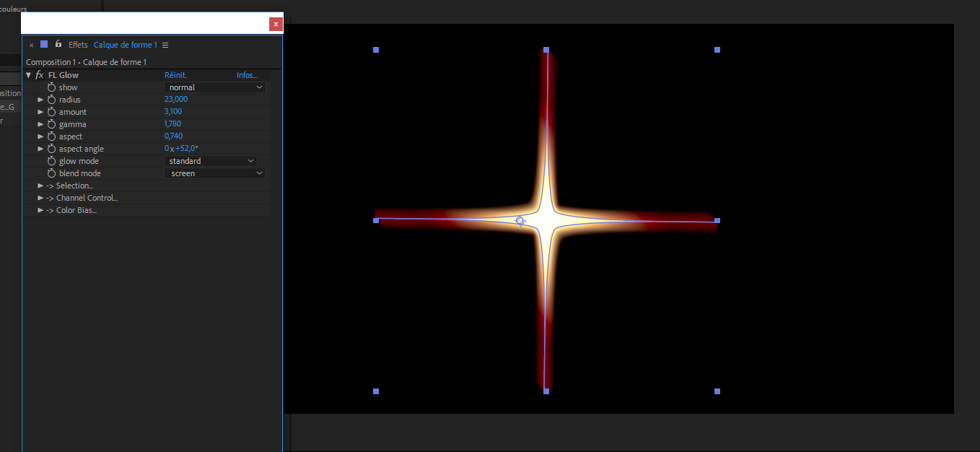Click the glow mode property label
The width and height of the screenshot is (980, 452).
[x=79, y=161]
